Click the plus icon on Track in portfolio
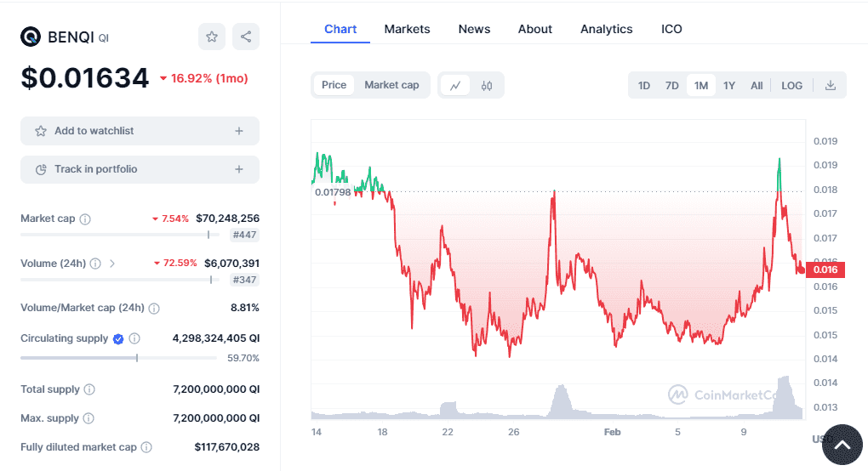The width and height of the screenshot is (868, 471). [239, 169]
